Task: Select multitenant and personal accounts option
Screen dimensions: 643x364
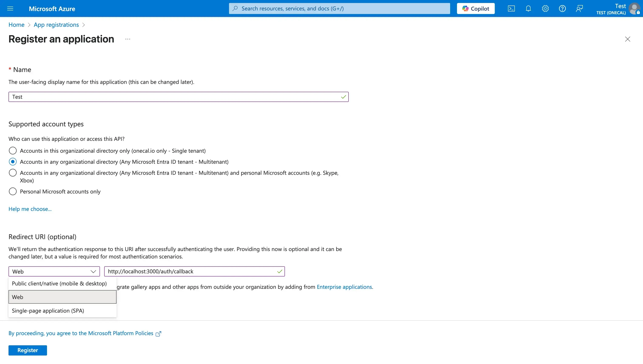Action: point(13,172)
